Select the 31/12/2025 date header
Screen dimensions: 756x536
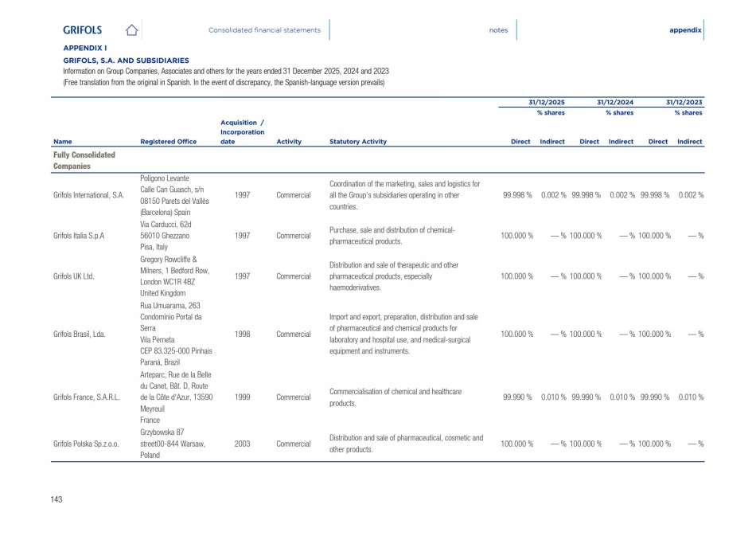[547, 102]
